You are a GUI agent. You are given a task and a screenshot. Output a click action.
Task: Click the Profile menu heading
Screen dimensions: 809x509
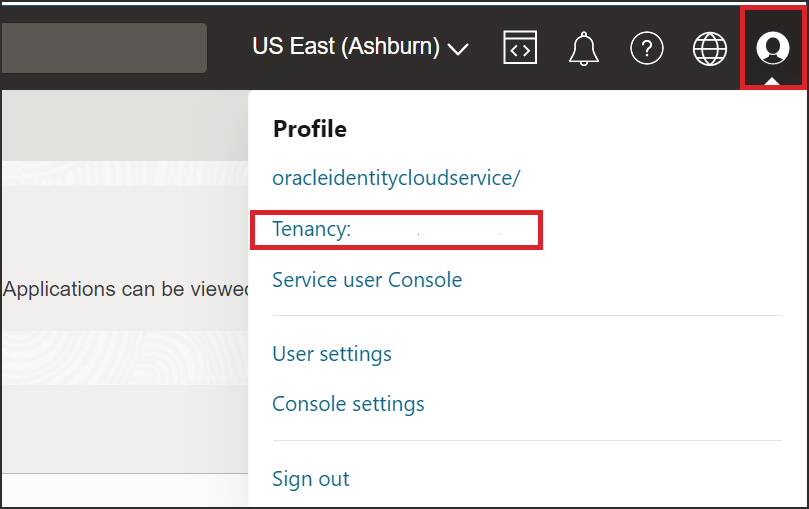click(310, 129)
